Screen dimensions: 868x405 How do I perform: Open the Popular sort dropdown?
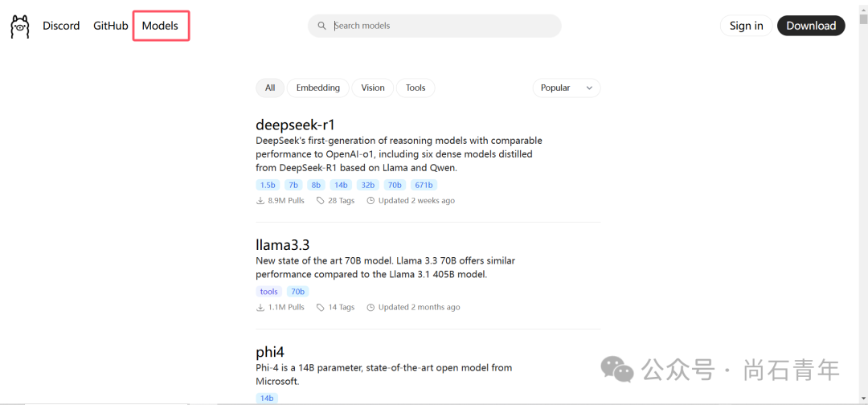point(567,88)
